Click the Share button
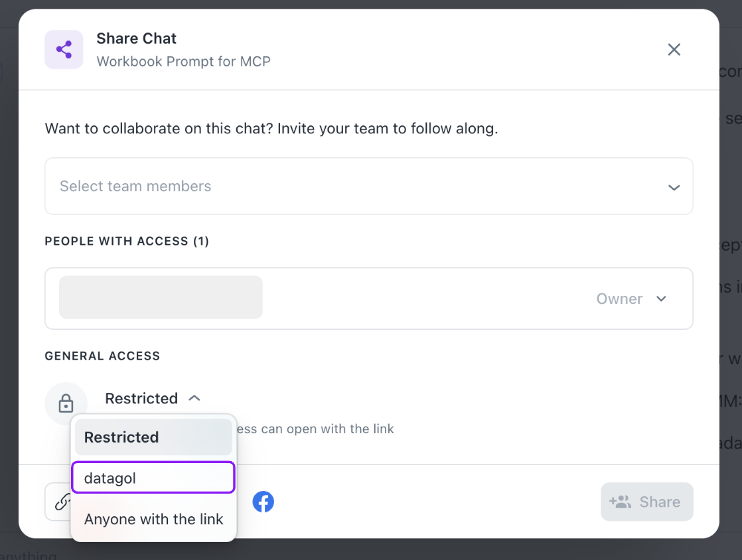Screen dimensions: 742x560 (647, 502)
